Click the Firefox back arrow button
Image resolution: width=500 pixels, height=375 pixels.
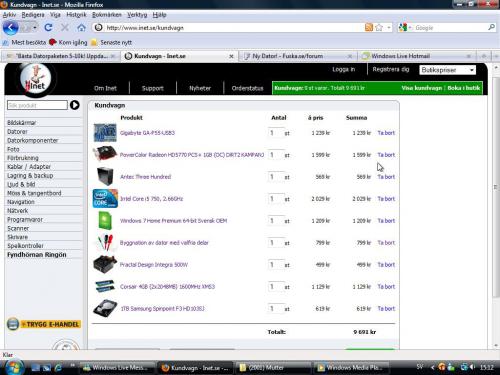pyautogui.click(x=10, y=28)
